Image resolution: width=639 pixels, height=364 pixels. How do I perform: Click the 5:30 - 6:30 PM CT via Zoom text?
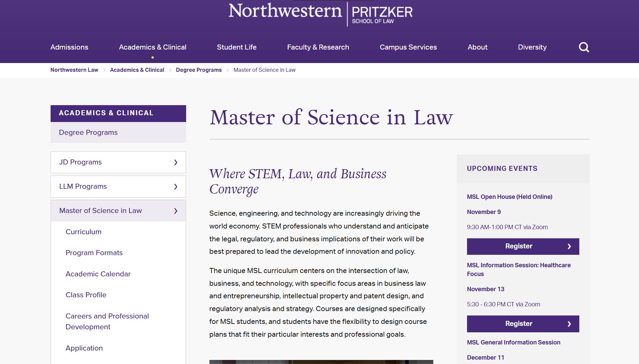[503, 304]
